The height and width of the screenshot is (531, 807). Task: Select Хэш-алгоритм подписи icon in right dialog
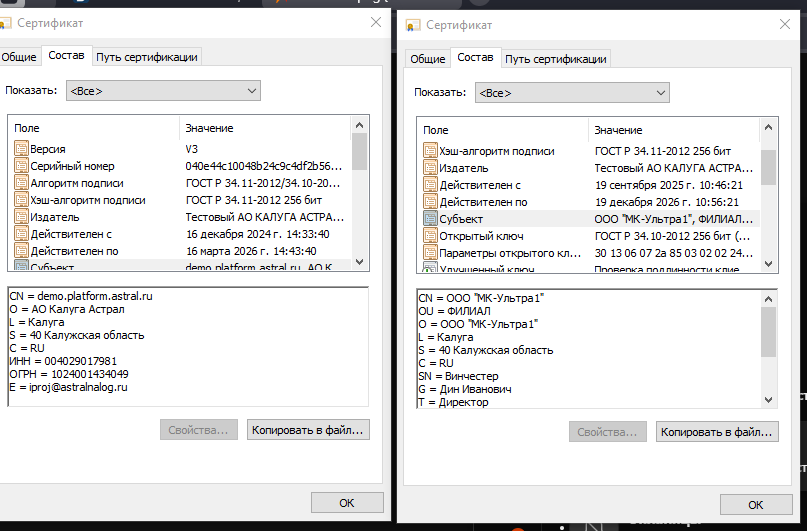[x=430, y=151]
